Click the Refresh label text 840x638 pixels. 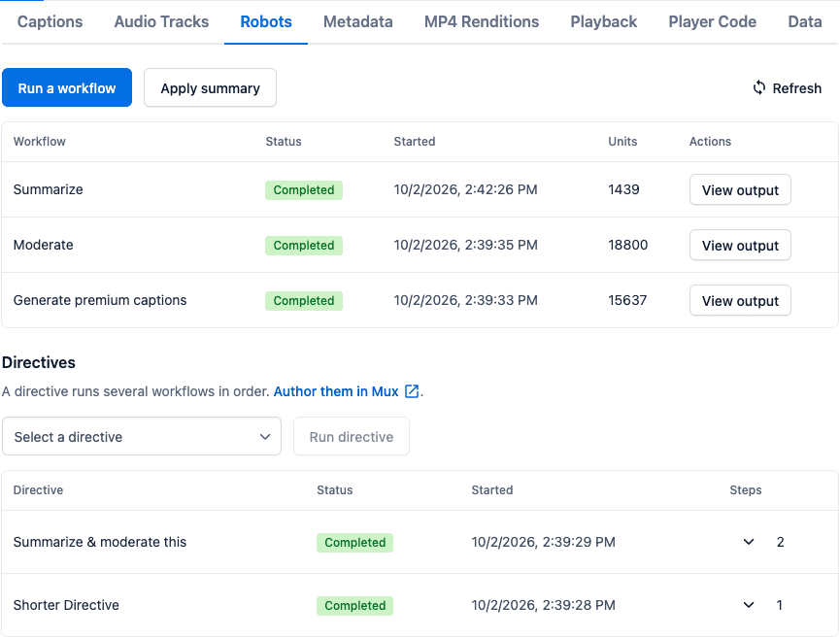(x=796, y=88)
